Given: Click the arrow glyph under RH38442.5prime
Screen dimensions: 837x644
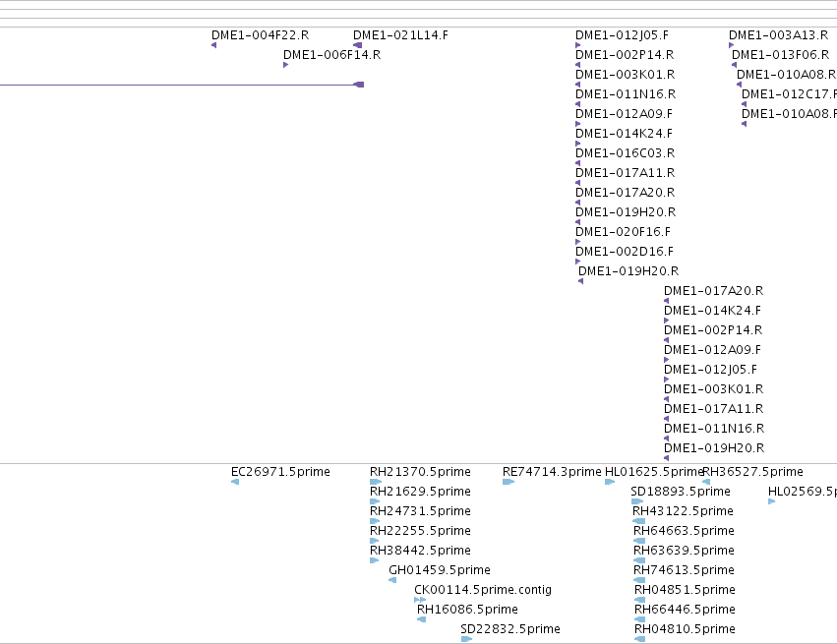Looking at the screenshot, I should pos(374,560).
